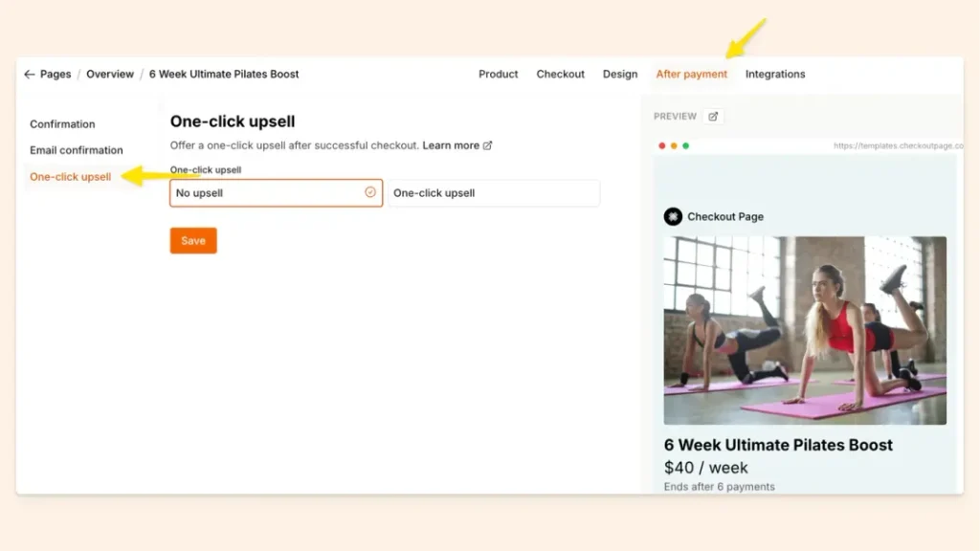Viewport: 980px width, 551px height.
Task: Select One-click upsell in the sidebar
Action: tap(70, 176)
